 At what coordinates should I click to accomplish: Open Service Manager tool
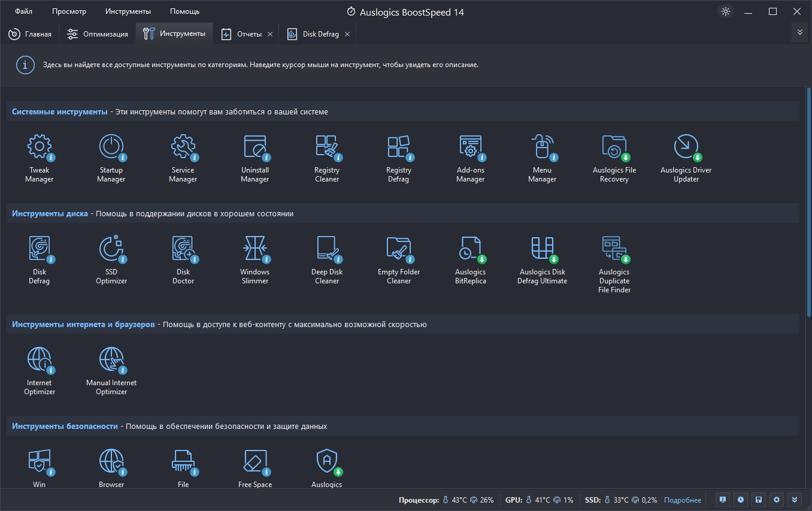[x=183, y=159]
